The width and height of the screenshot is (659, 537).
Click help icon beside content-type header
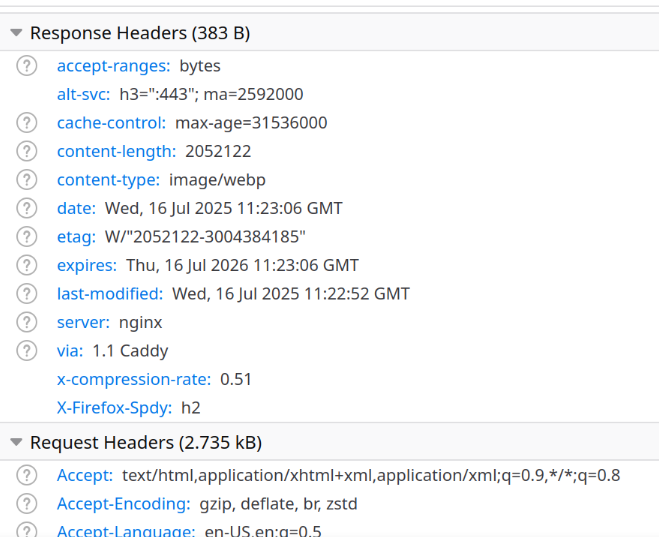(26, 180)
